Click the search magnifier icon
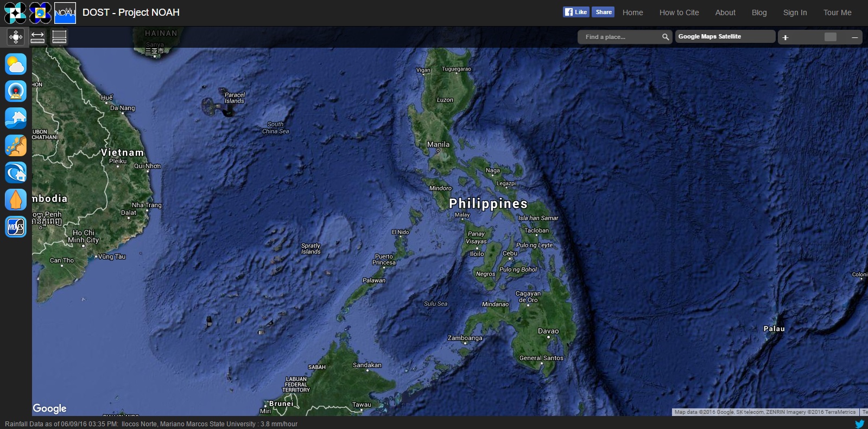Screen dimensions: 868x429 666,37
